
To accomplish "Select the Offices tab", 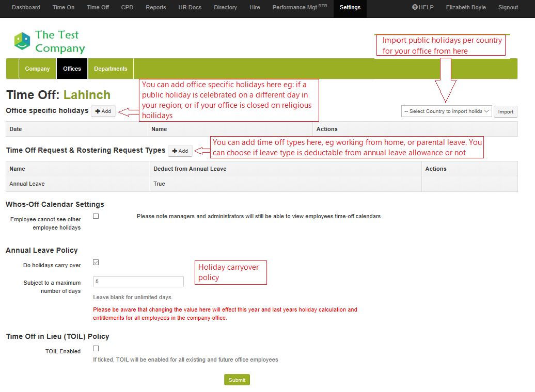I will pos(72,69).
